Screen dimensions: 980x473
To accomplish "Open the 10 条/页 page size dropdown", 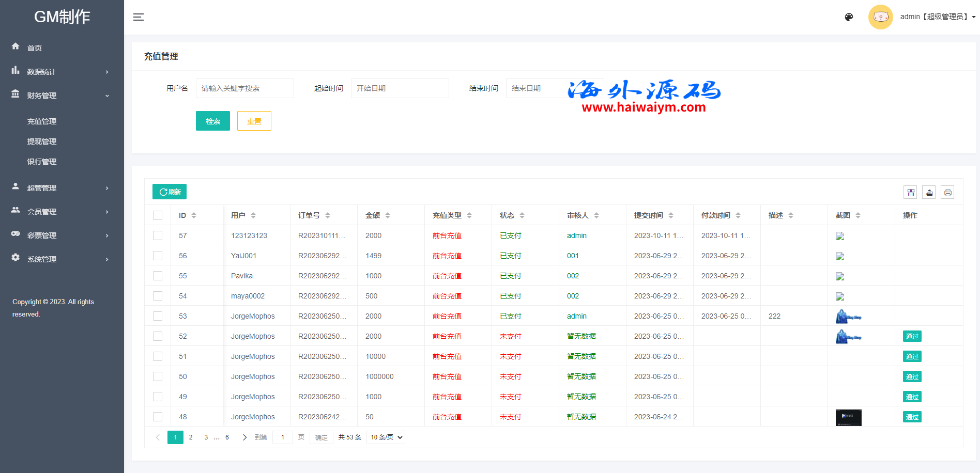I will pos(386,437).
